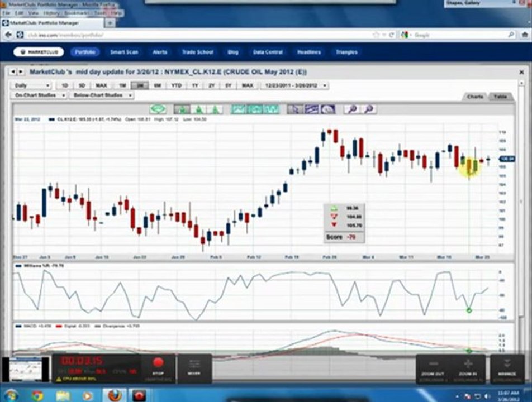Click the MarketClub logo button

point(39,52)
